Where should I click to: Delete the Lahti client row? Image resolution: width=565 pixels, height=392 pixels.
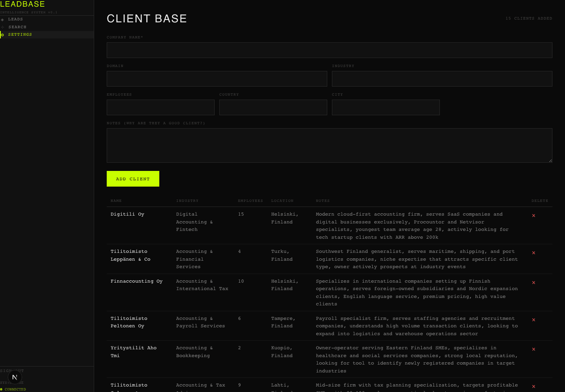(x=534, y=387)
